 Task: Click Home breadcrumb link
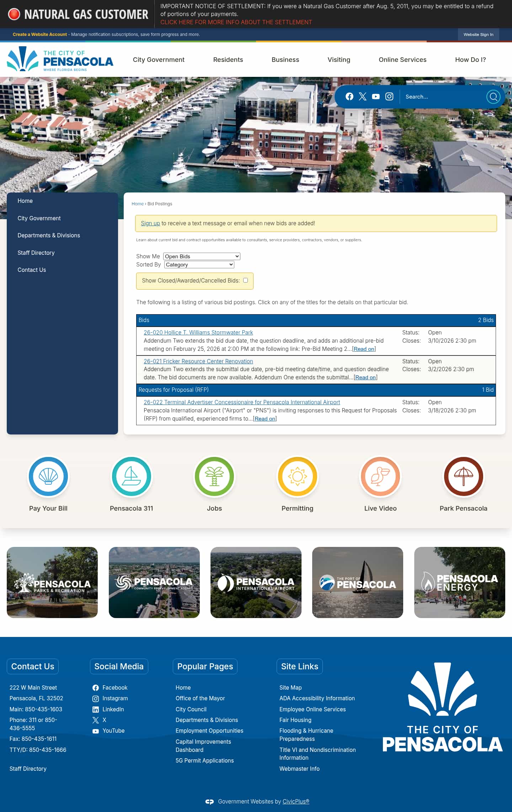(138, 204)
